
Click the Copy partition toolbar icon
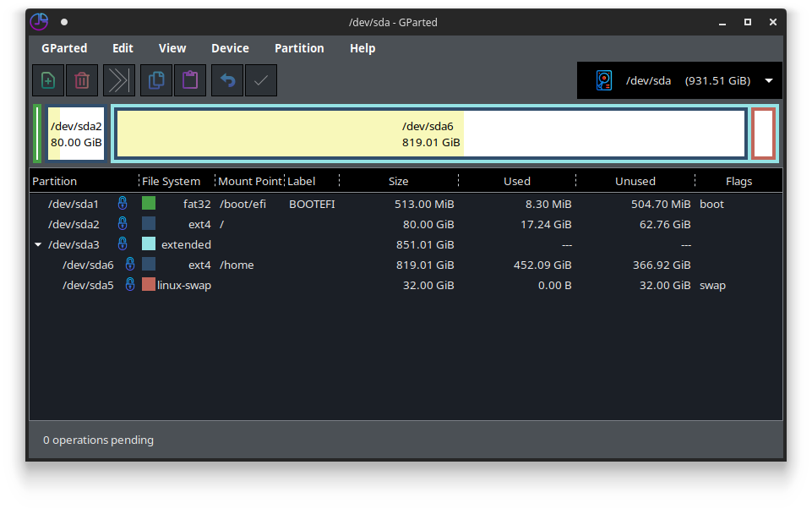coord(156,80)
